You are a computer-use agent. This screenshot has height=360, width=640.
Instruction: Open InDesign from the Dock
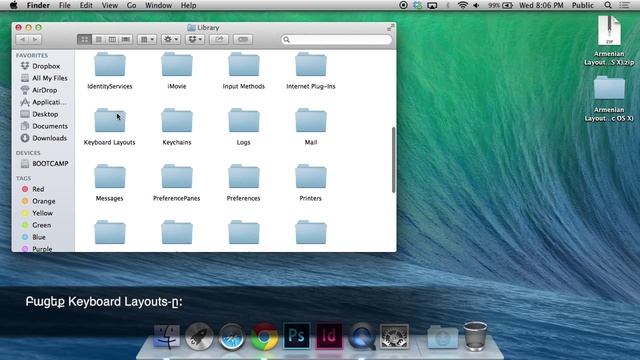(x=329, y=336)
